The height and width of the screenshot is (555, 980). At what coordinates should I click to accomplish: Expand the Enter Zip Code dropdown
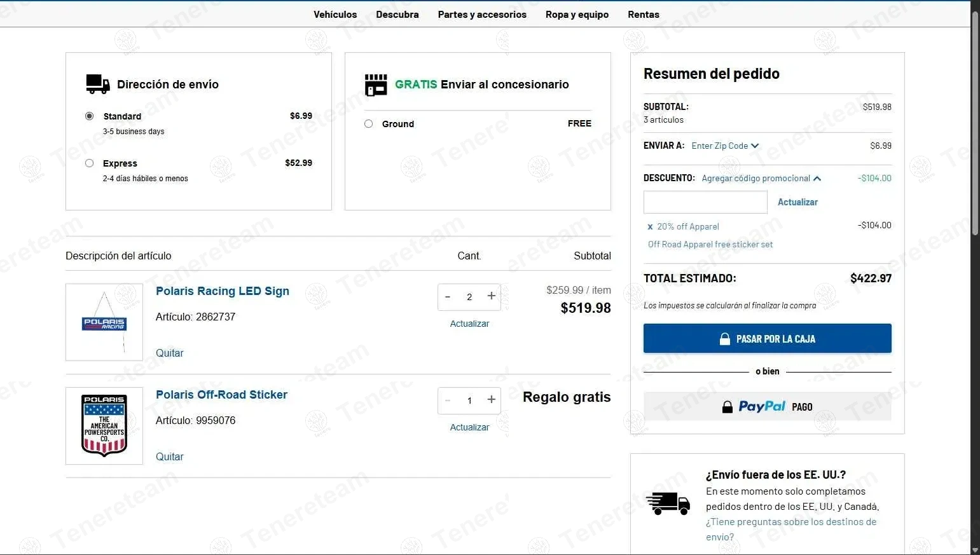tap(725, 146)
